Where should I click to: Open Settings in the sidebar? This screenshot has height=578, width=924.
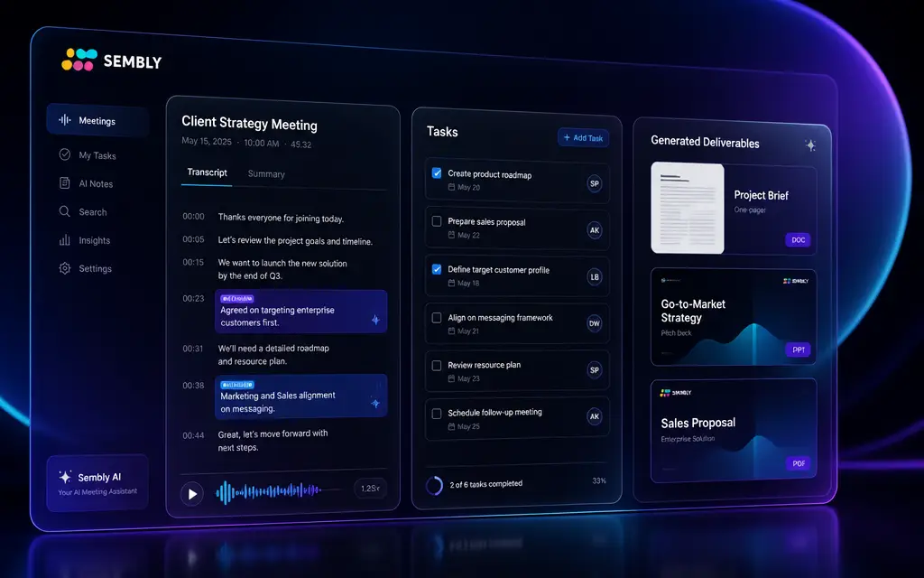pyautogui.click(x=86, y=268)
